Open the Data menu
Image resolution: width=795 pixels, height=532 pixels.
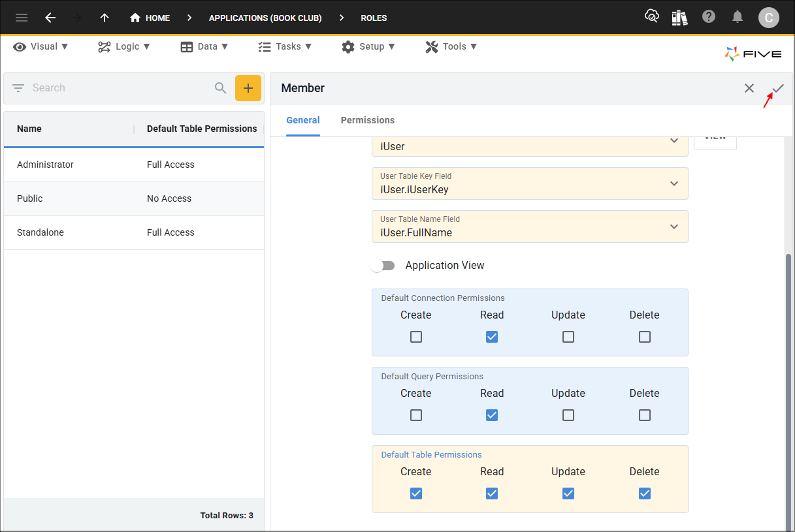pos(204,46)
